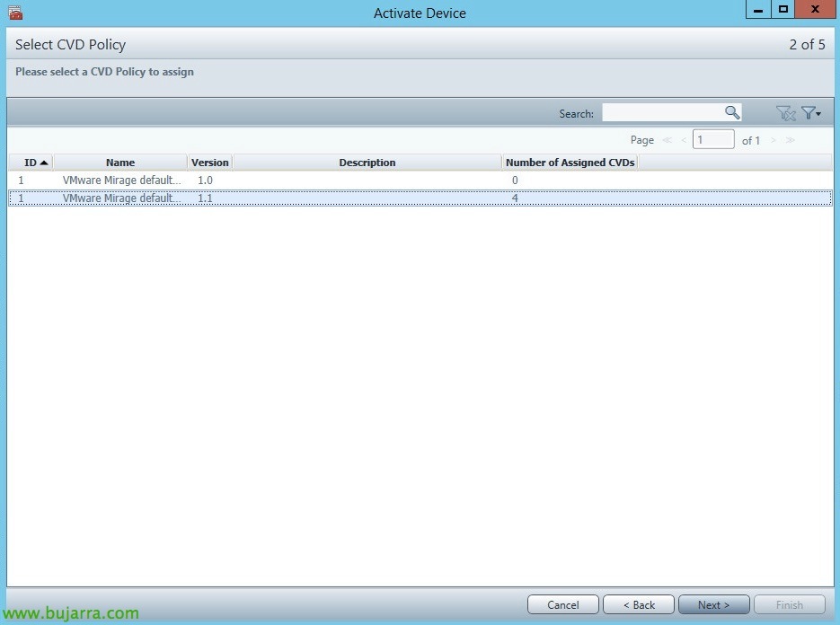Image resolution: width=840 pixels, height=625 pixels.
Task: Go back with the Back button
Action: point(639,604)
